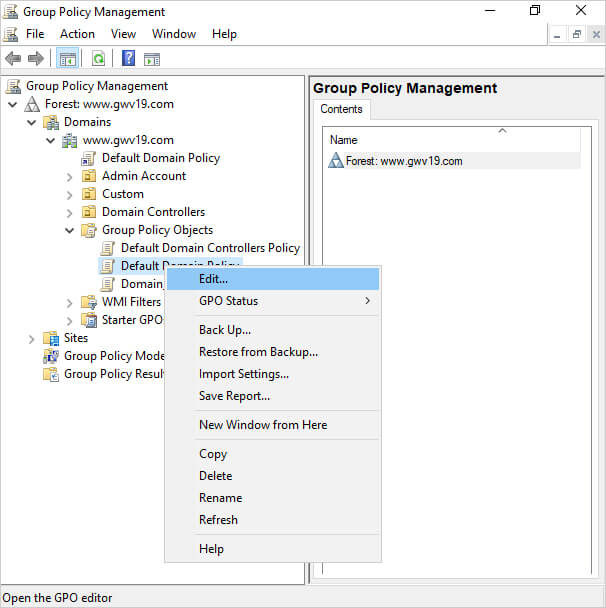Click the MMC icon left of File menu
Image resolution: width=606 pixels, height=608 pixels.
pos(10,34)
